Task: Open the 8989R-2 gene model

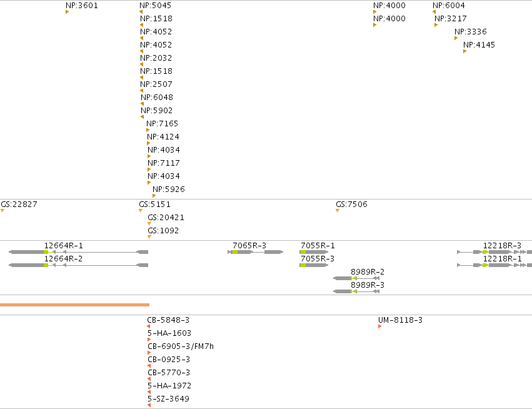Action: pos(356,278)
